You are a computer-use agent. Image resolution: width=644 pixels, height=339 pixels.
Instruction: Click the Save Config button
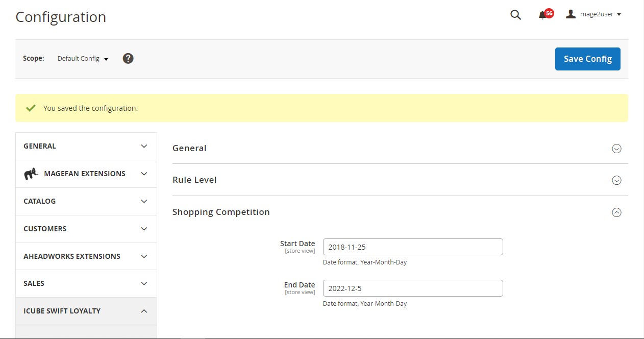[587, 59]
